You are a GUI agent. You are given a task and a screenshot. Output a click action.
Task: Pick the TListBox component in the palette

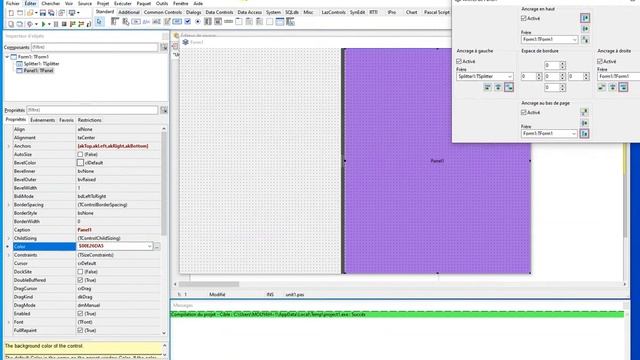pyautogui.click(x=208, y=22)
